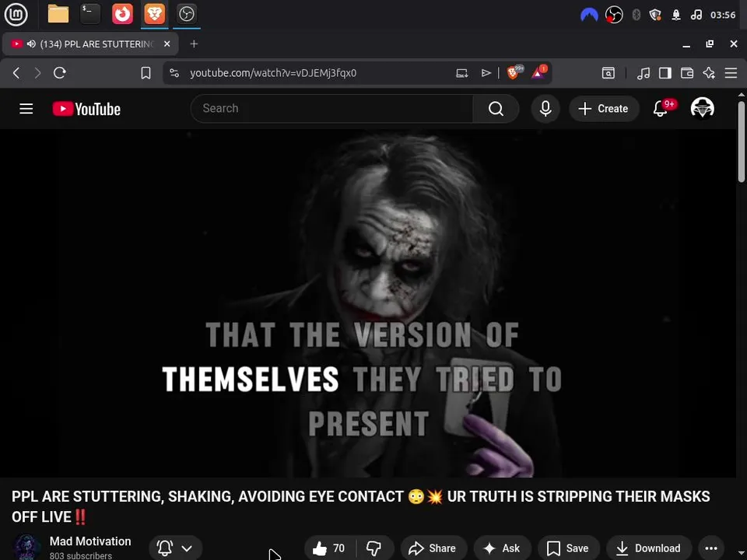Open the browser hamburger menu

point(731,73)
